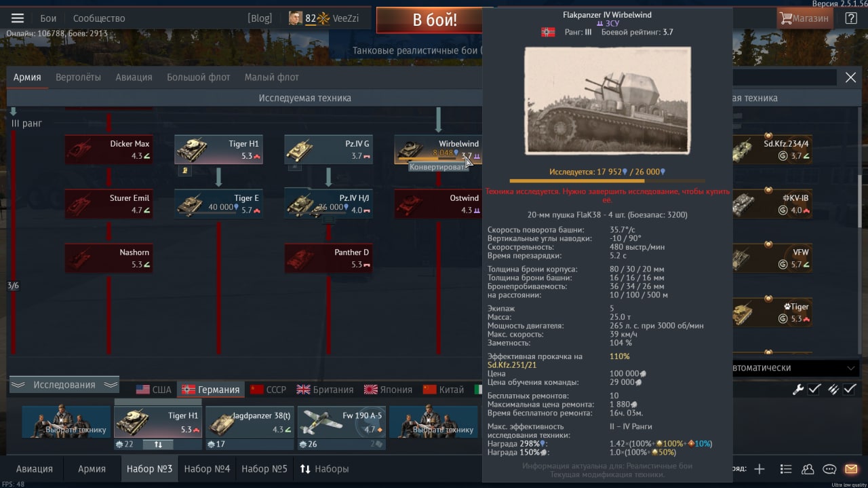Select the Армия research tab
The image size is (868, 488).
coord(27,77)
